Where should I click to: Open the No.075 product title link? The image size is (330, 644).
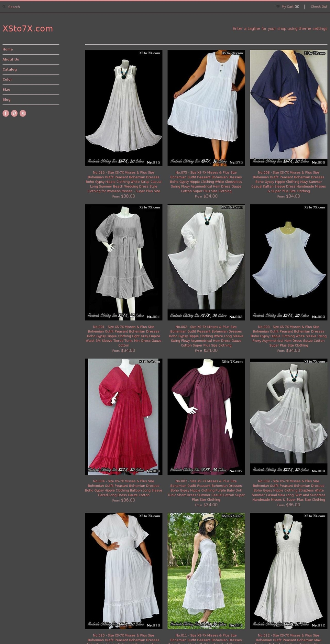[x=206, y=182]
